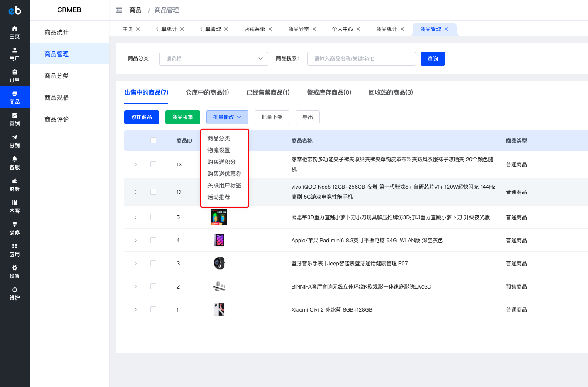The image size is (588, 387).
Task: Check the box for product ID 13
Action: [x=153, y=164]
